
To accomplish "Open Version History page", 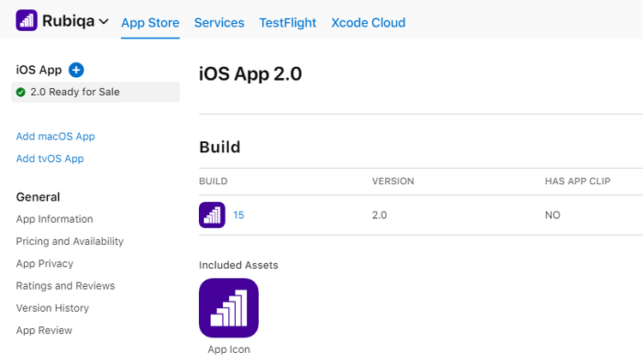I will 52,308.
